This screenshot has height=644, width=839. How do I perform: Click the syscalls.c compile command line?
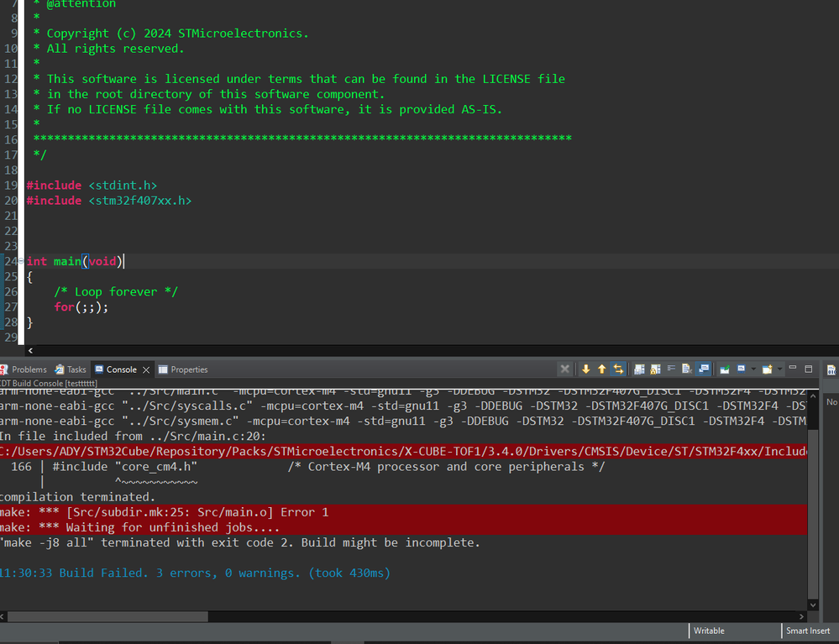click(403, 406)
